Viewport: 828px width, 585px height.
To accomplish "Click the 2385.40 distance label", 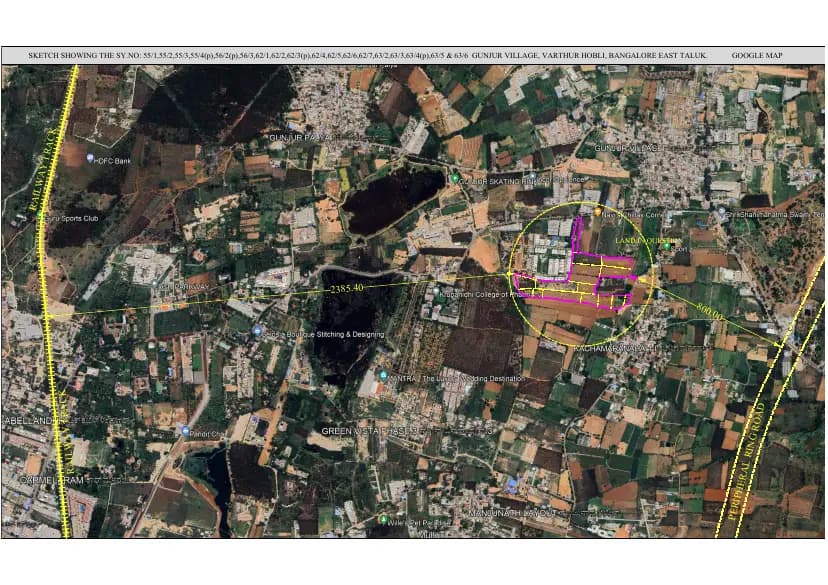I will 346,288.
